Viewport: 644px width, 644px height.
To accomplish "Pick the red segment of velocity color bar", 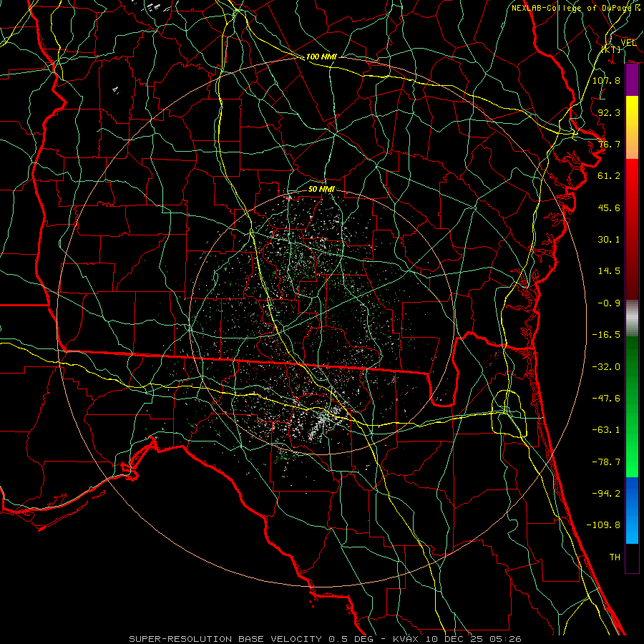I will point(632,229).
